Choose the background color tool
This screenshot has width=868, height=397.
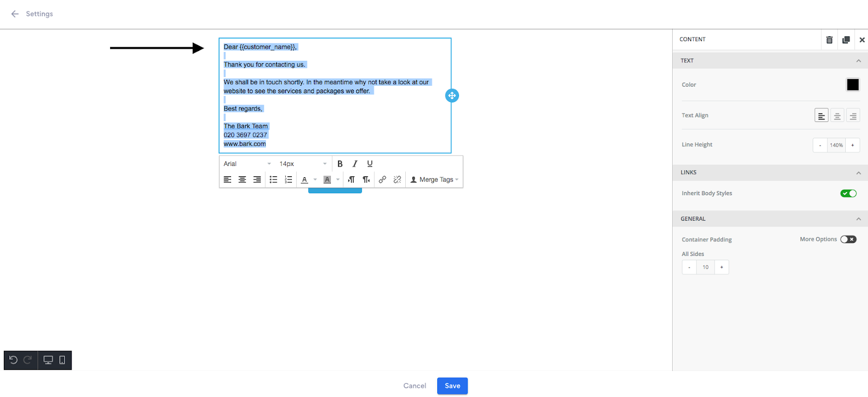327,180
